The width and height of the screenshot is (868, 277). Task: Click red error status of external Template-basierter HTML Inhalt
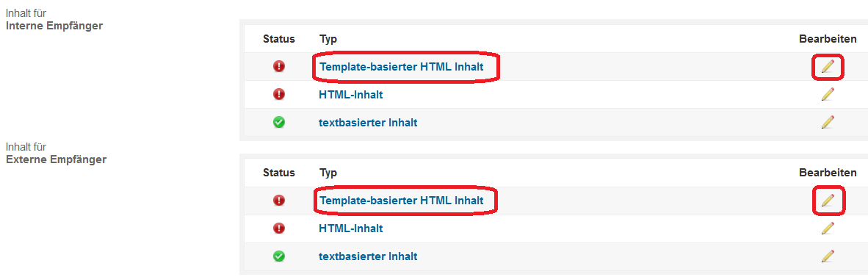pos(279,201)
